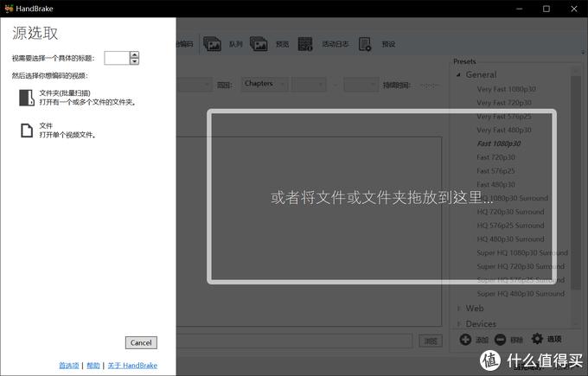Viewport: 588px width, 376px height.
Task: Select HQ 1080p30 Surround preset
Action: (512, 198)
